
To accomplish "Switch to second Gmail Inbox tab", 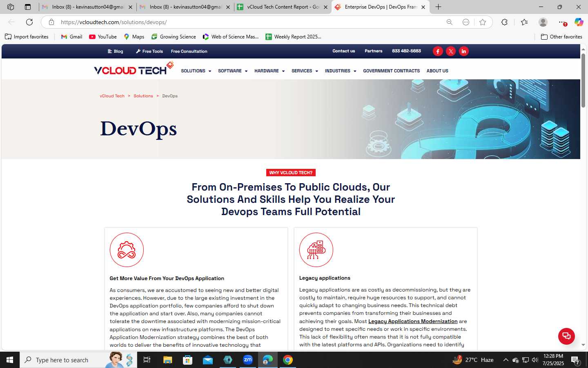I will pyautogui.click(x=185, y=7).
